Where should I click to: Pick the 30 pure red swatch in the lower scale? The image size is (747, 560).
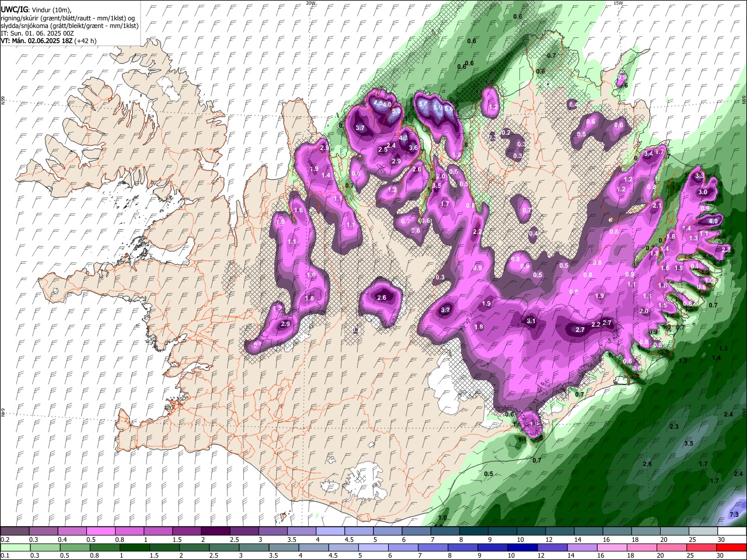pos(732,548)
